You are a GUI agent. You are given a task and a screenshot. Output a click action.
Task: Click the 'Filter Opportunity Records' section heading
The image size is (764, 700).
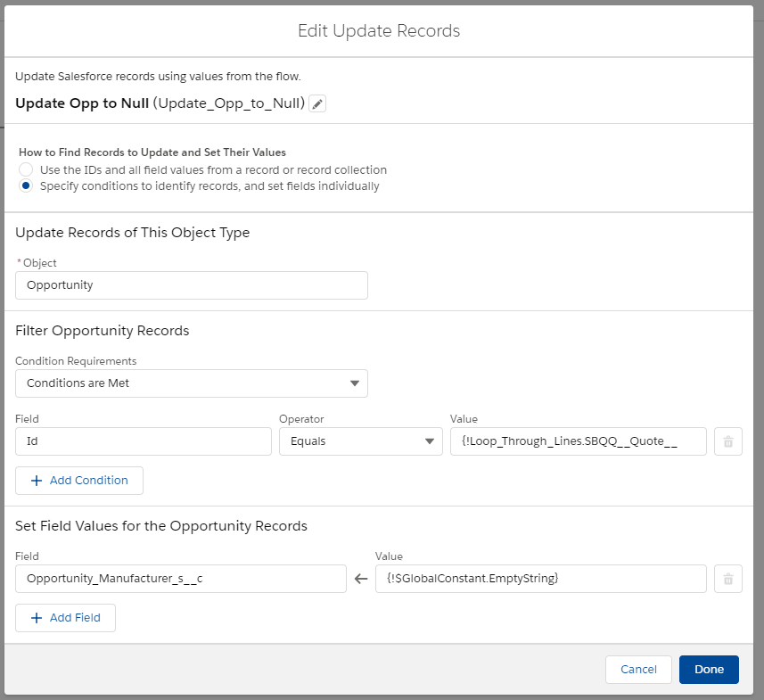(x=103, y=331)
